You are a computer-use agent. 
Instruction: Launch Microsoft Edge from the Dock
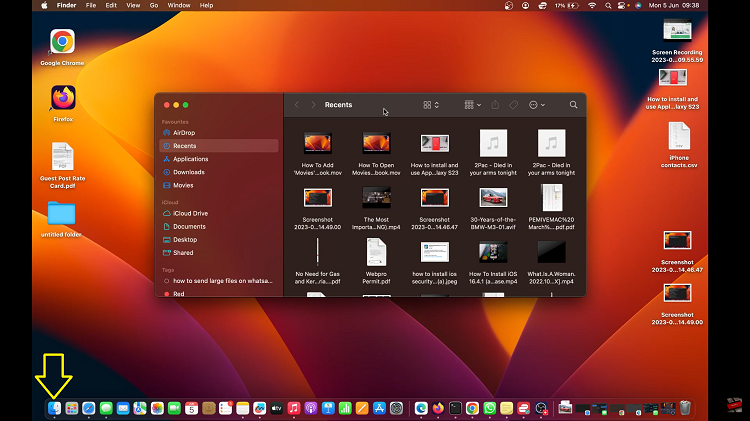pyautogui.click(x=421, y=408)
